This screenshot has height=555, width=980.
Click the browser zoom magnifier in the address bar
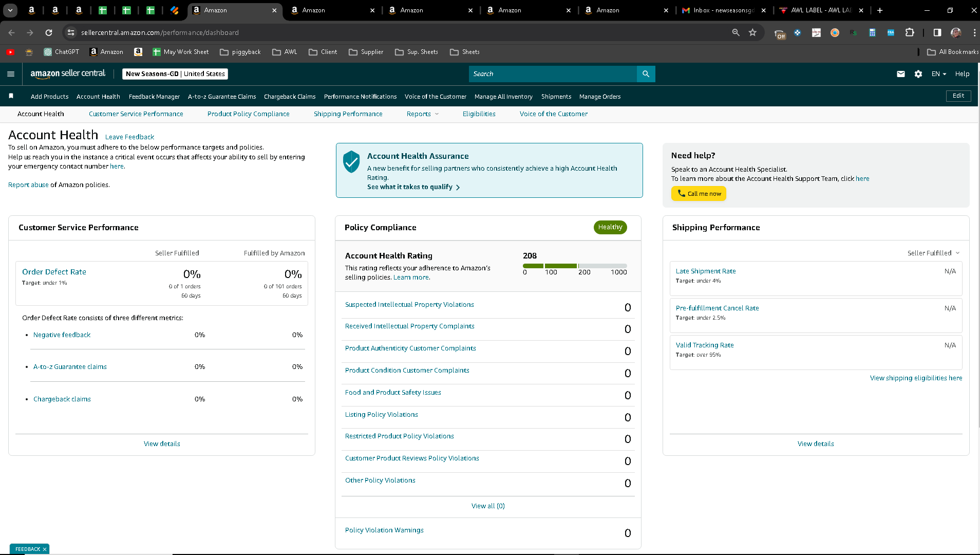(x=736, y=32)
